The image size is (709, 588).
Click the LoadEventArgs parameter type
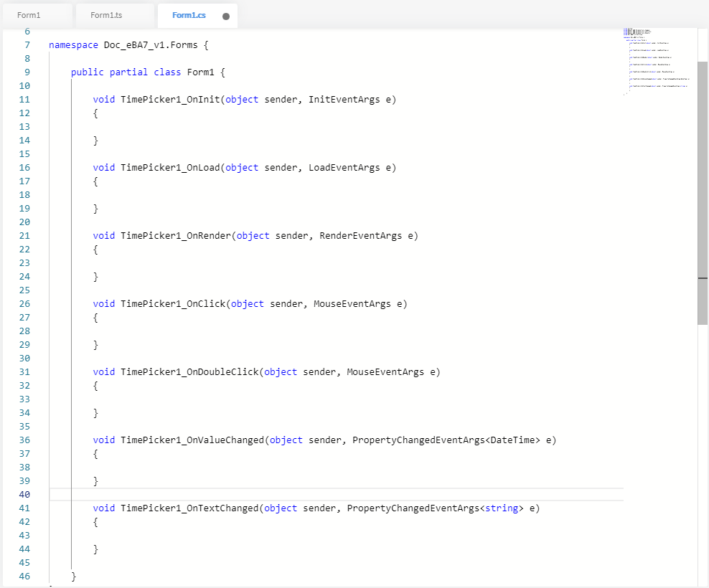click(x=344, y=167)
